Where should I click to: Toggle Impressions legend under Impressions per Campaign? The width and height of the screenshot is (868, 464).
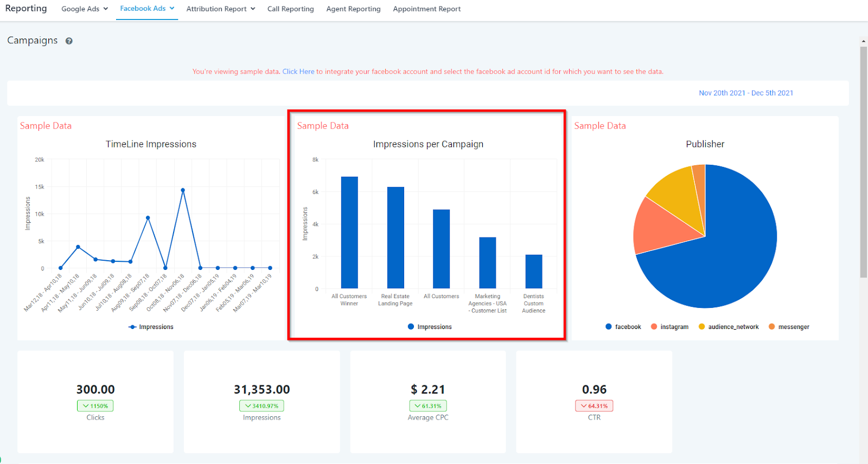(x=430, y=327)
